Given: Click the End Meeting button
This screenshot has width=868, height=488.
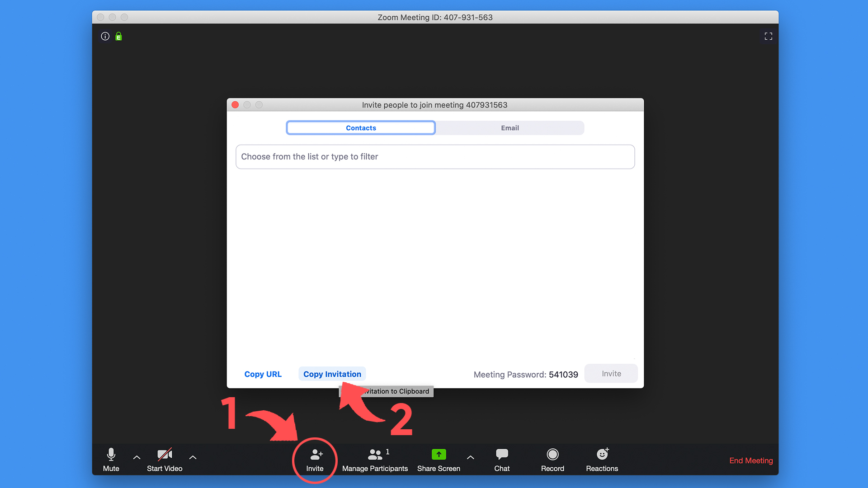Looking at the screenshot, I should 750,460.
